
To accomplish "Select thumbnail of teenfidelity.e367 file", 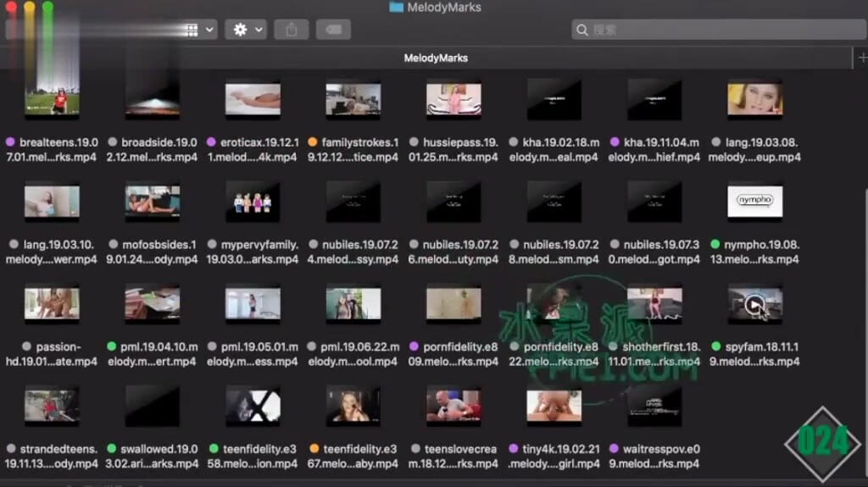I will (353, 406).
